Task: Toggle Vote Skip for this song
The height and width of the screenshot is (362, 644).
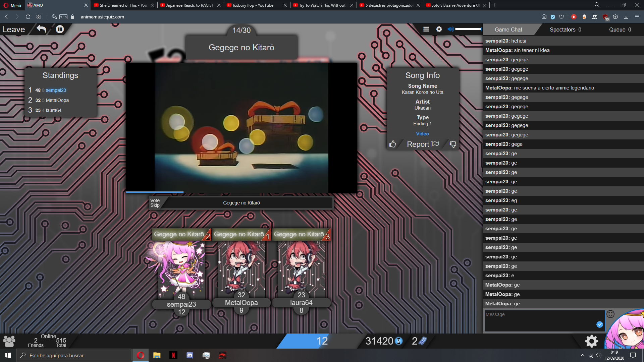Action: coord(155,203)
